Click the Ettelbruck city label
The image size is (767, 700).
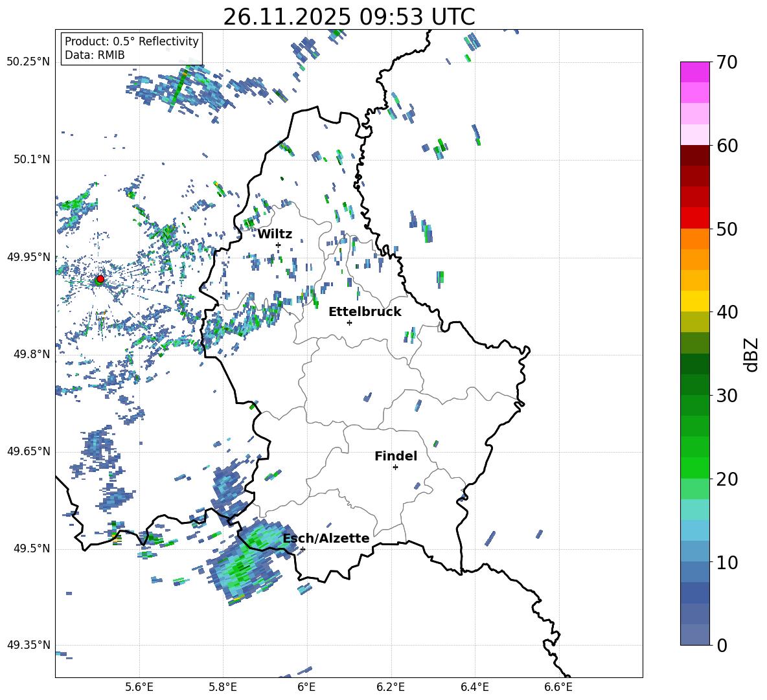click(365, 312)
